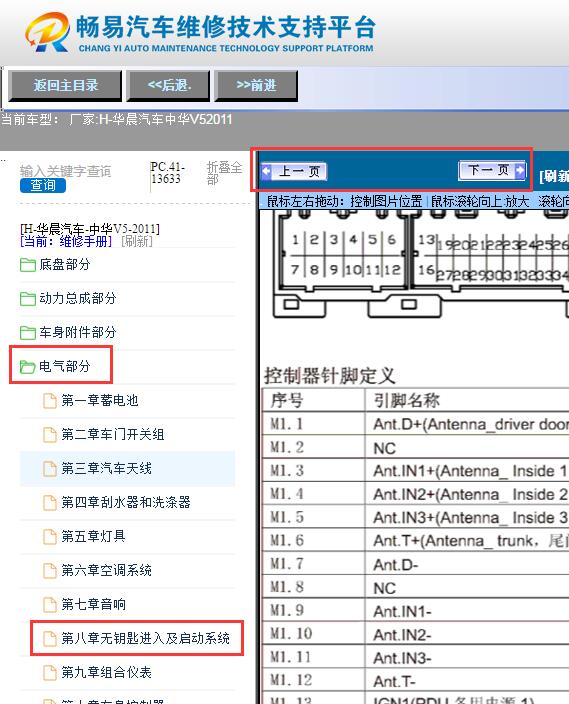Open chapter 第七章音响
This screenshot has height=704, width=569.
pyautogui.click(x=93, y=604)
